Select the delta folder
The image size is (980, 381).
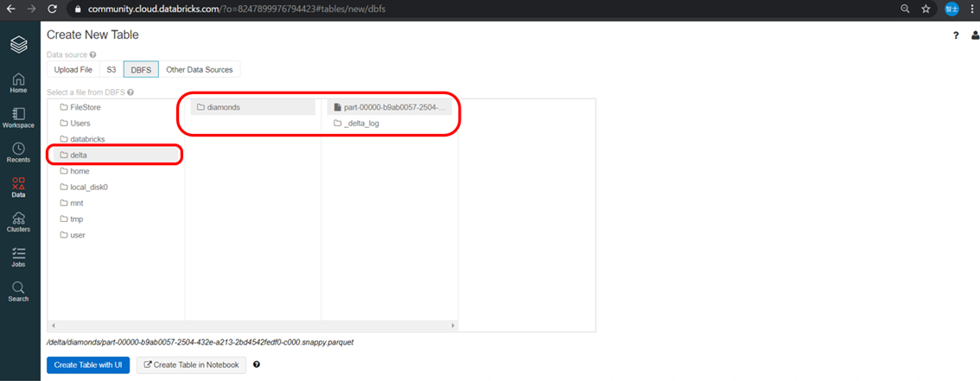tap(116, 155)
